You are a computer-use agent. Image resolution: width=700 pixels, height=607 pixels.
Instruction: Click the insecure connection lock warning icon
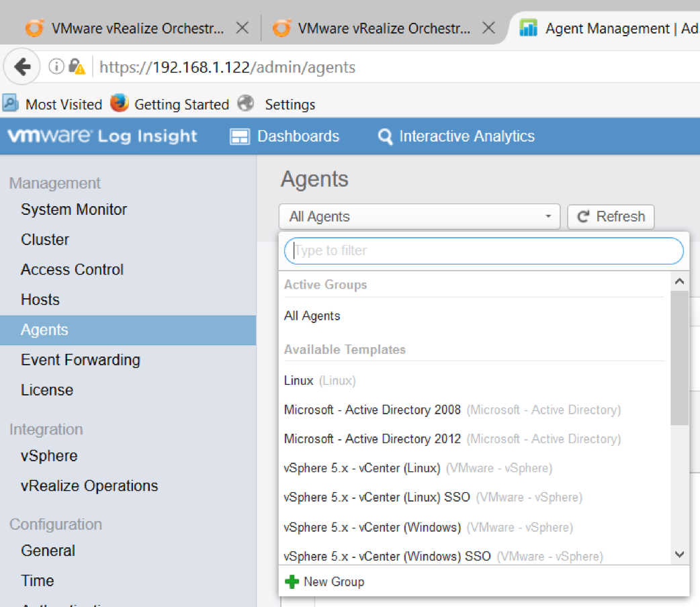(x=77, y=66)
